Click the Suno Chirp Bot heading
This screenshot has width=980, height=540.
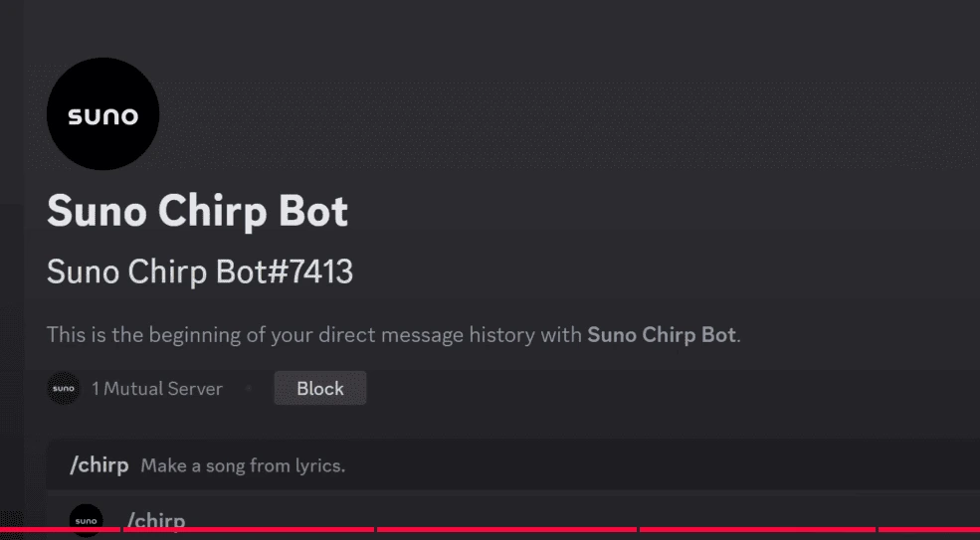coord(197,211)
